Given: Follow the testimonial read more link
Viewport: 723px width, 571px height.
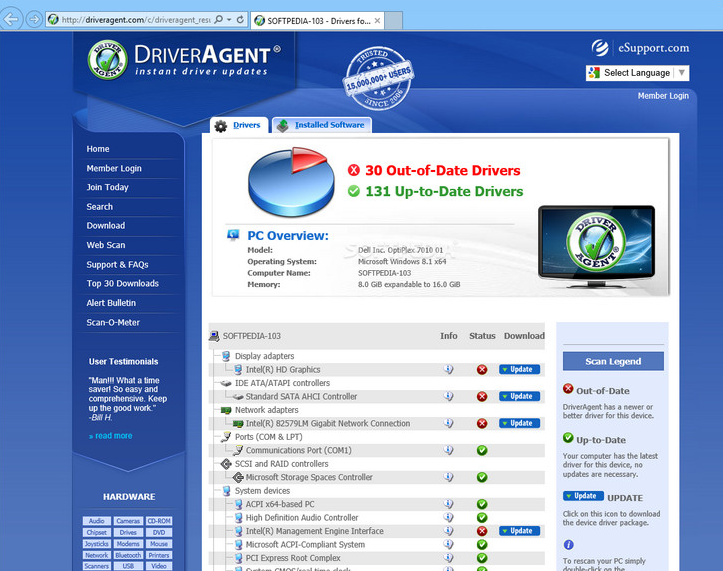Looking at the screenshot, I should click(x=111, y=436).
